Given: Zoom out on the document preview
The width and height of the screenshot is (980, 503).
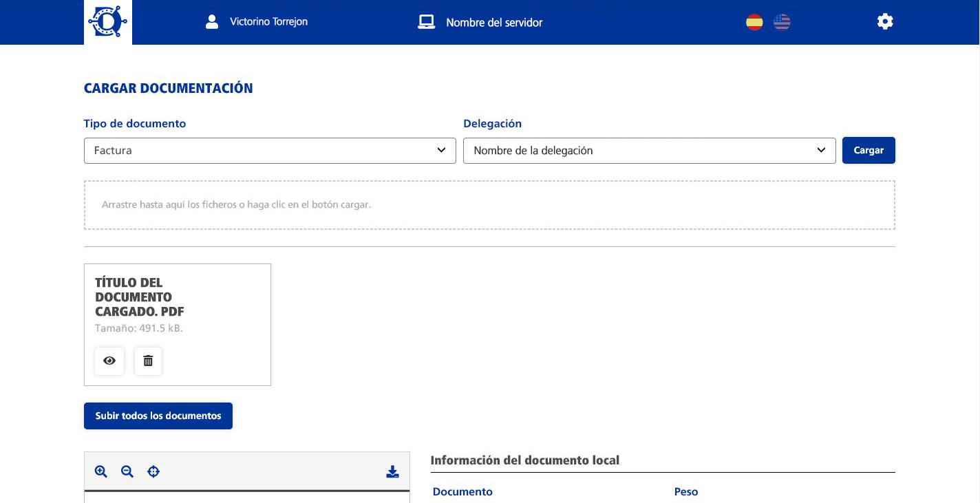Looking at the screenshot, I should [x=127, y=471].
